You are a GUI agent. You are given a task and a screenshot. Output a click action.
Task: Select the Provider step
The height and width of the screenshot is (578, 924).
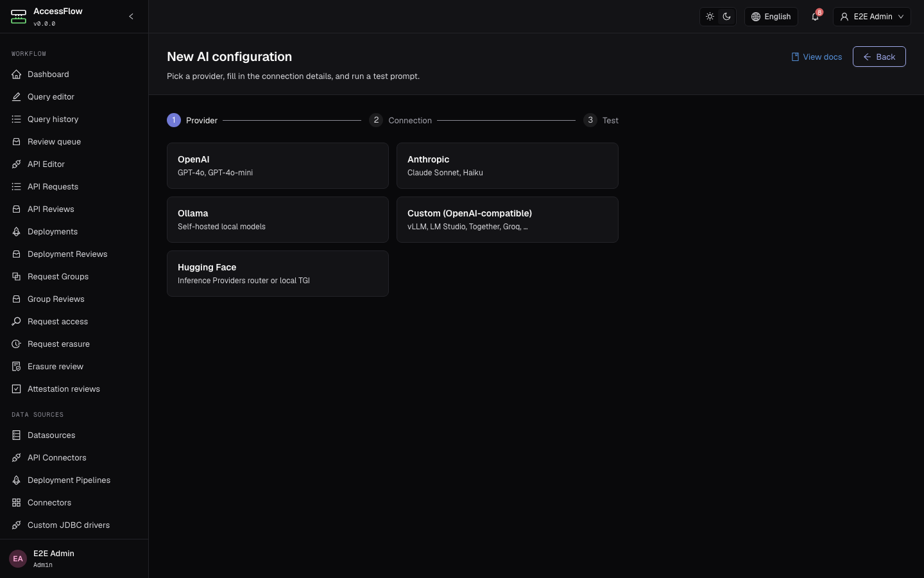point(193,120)
